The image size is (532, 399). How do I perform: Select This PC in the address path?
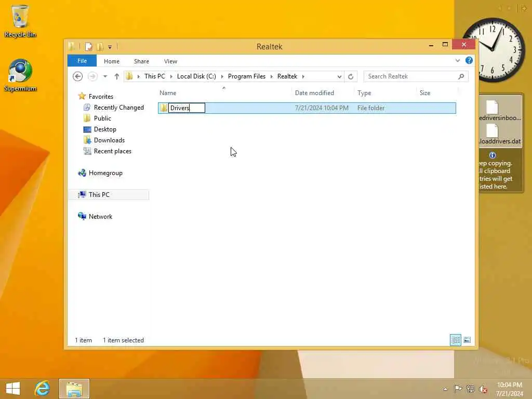pyautogui.click(x=154, y=76)
